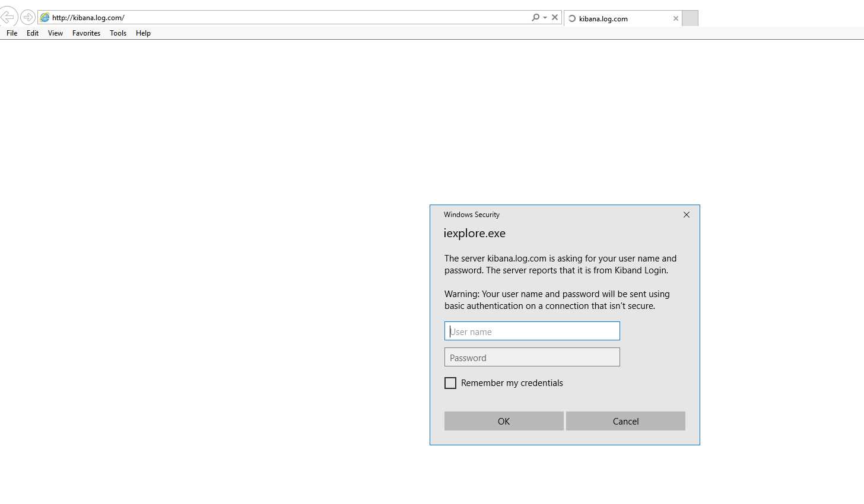This screenshot has height=504, width=864.
Task: Click the Internet Explorer page icon in address bar
Action: click(x=45, y=18)
